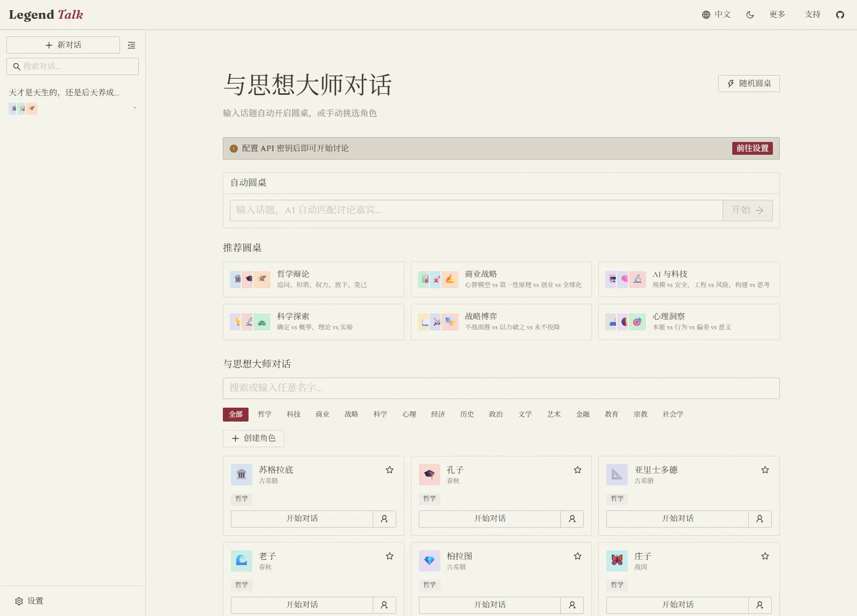Favorite 亚里士多德 with the star icon
857x616 pixels.
click(x=765, y=470)
